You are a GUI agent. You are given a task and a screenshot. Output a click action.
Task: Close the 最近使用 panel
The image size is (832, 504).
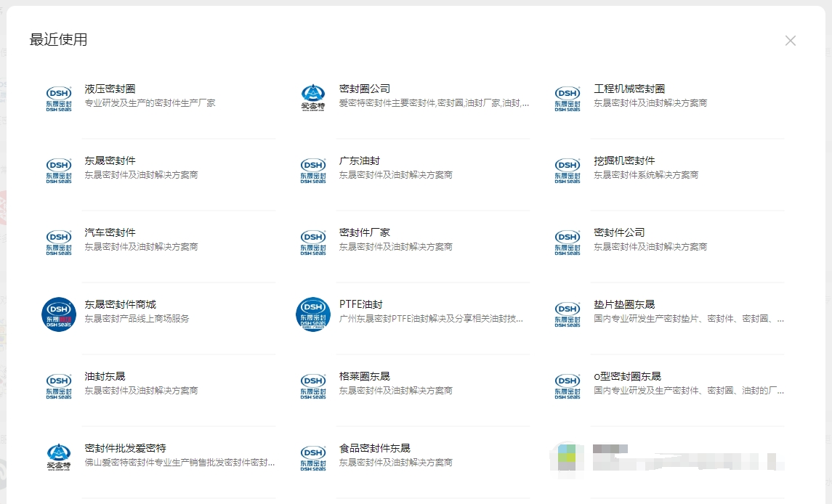tap(790, 40)
